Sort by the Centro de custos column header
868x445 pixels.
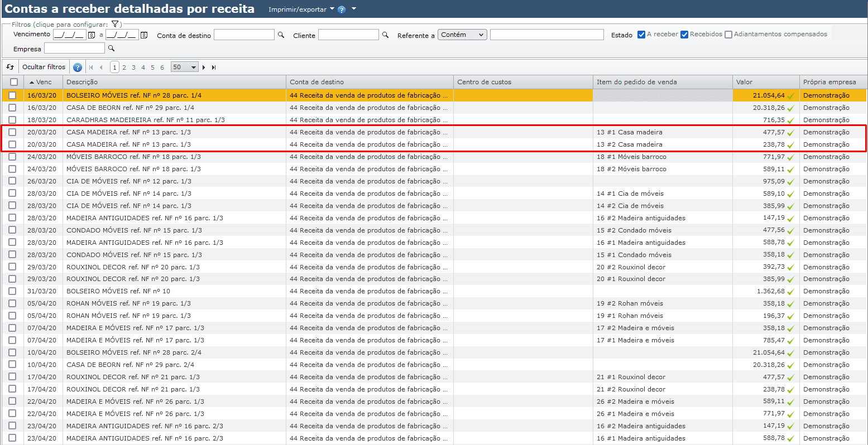pos(523,82)
